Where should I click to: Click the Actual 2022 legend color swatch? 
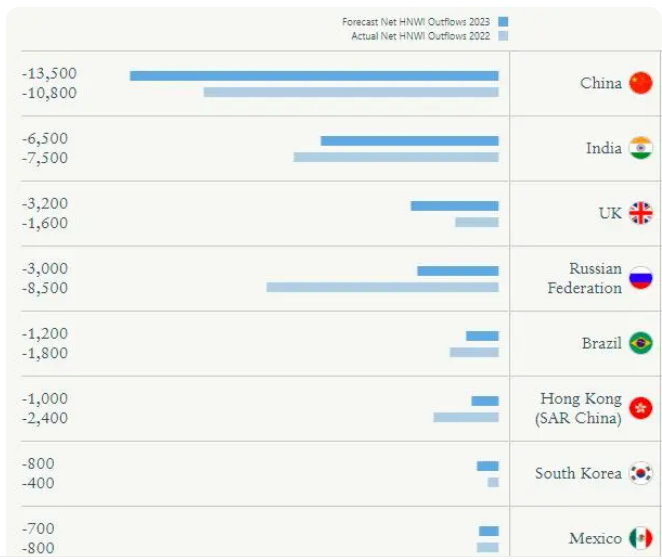tap(503, 35)
